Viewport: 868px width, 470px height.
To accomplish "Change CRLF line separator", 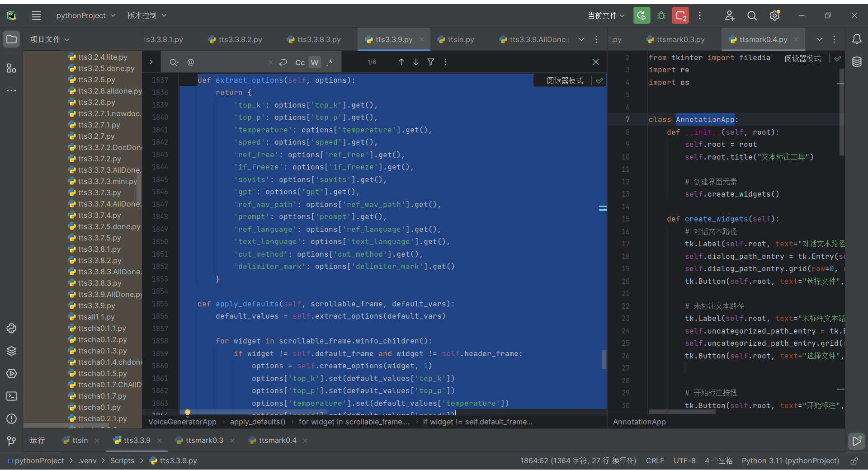I will (x=655, y=461).
